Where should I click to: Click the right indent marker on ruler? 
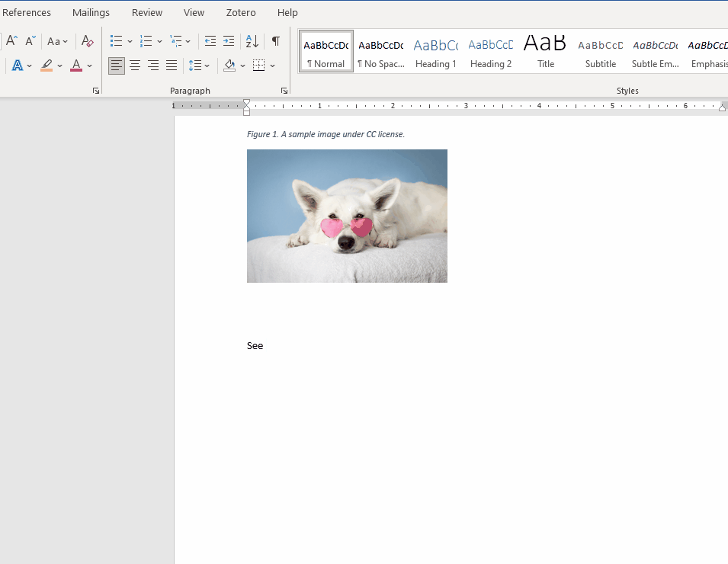(x=722, y=107)
